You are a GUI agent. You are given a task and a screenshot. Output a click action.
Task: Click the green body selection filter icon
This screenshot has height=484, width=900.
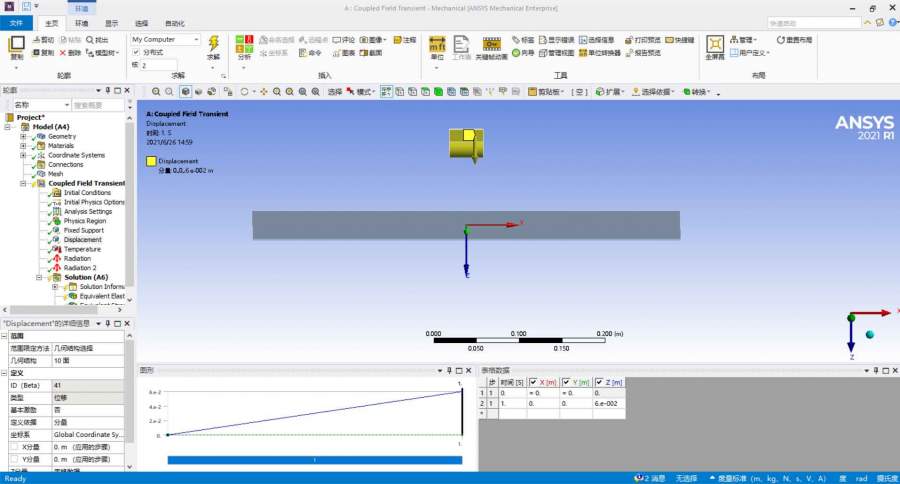point(439,91)
